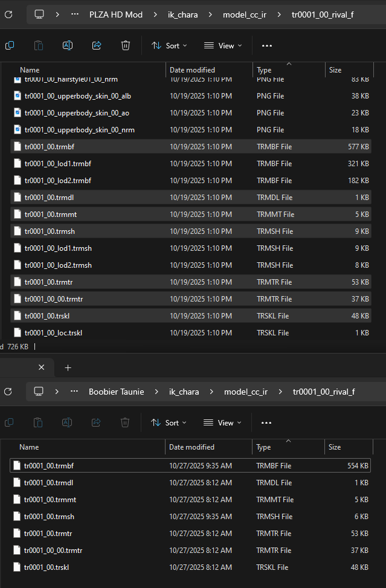Select tr0001_00.trmsh in bottom window
The width and height of the screenshot is (386, 588).
(190, 516)
